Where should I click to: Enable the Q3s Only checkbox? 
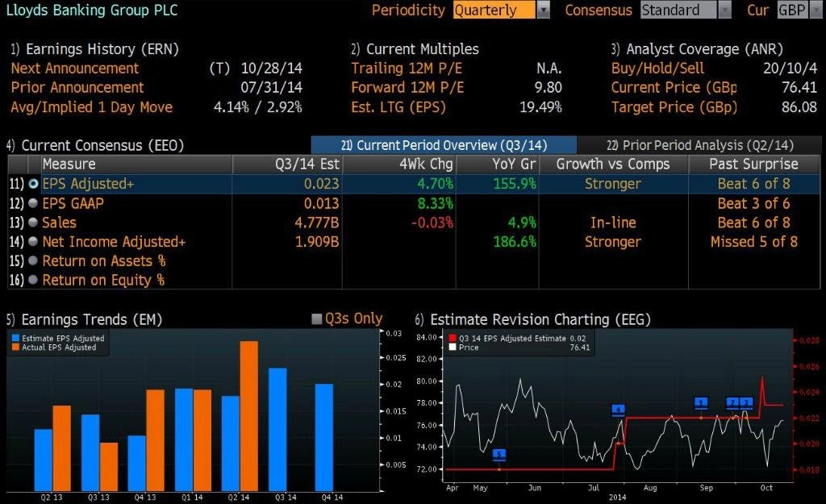tap(316, 319)
